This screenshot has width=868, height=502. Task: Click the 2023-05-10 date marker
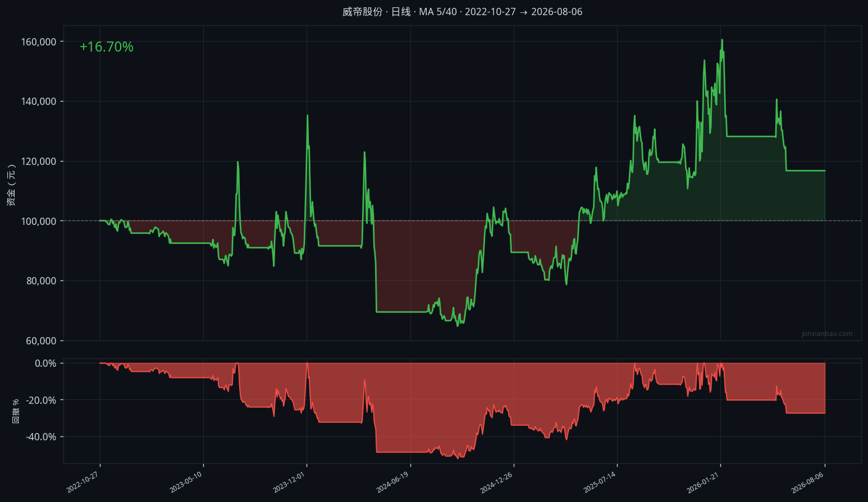(x=186, y=483)
